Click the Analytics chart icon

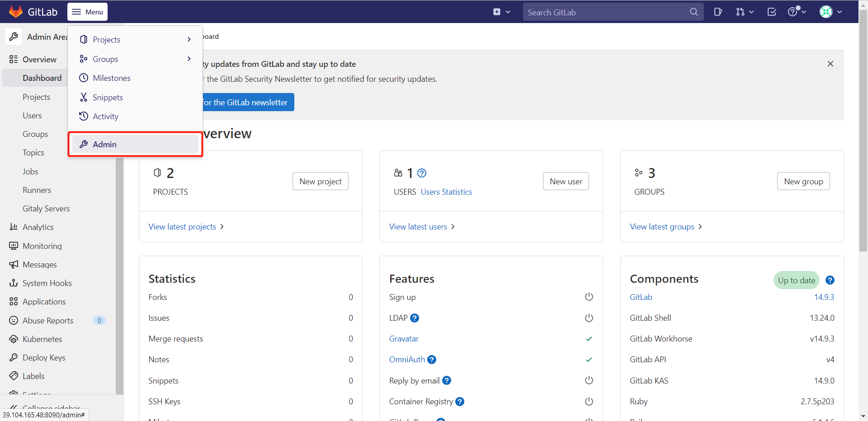(x=14, y=227)
